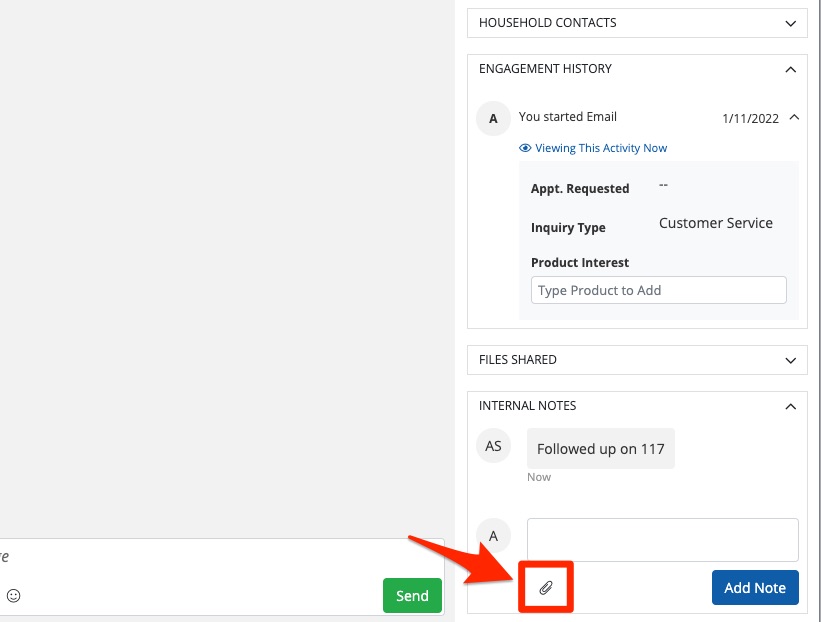821x622 pixels.
Task: Expand the Files Shared section
Action: click(x=790, y=360)
